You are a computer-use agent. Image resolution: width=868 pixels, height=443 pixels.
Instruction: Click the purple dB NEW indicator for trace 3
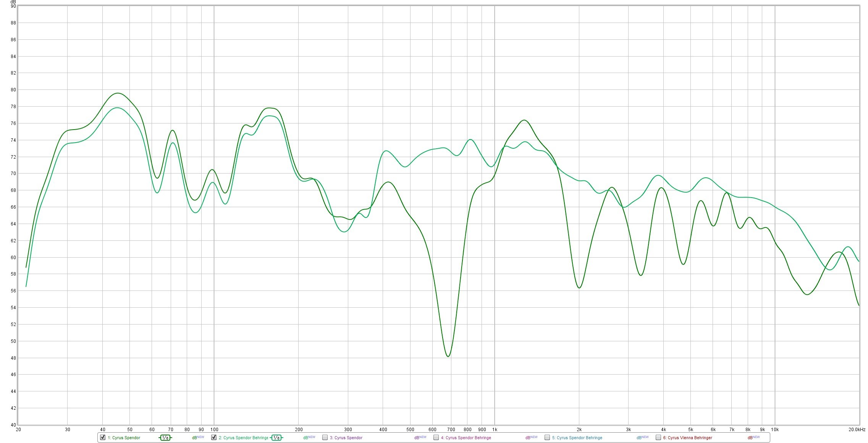420,438
